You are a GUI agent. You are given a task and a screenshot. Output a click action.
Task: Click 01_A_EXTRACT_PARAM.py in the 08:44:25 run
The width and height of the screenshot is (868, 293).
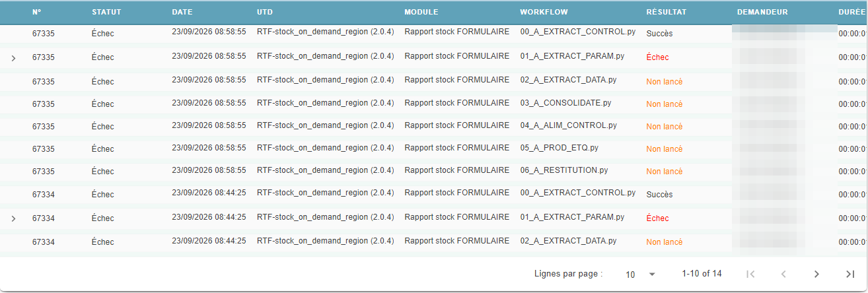[572, 216]
